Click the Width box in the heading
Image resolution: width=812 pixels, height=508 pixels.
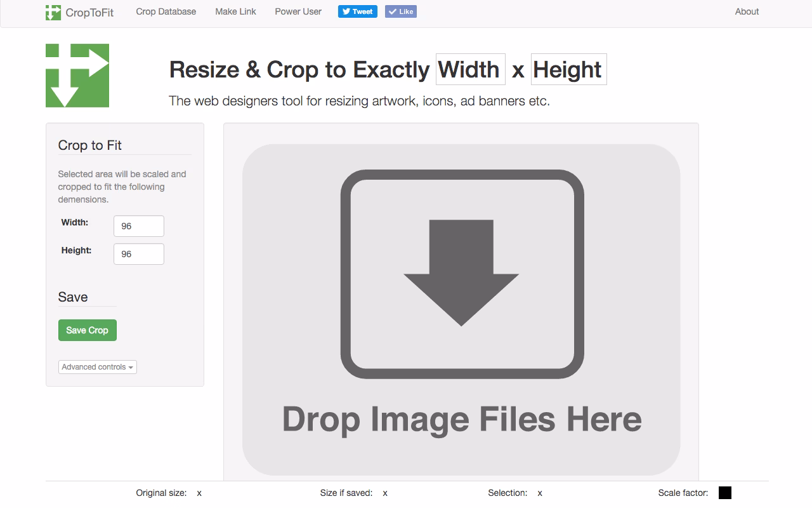point(470,69)
